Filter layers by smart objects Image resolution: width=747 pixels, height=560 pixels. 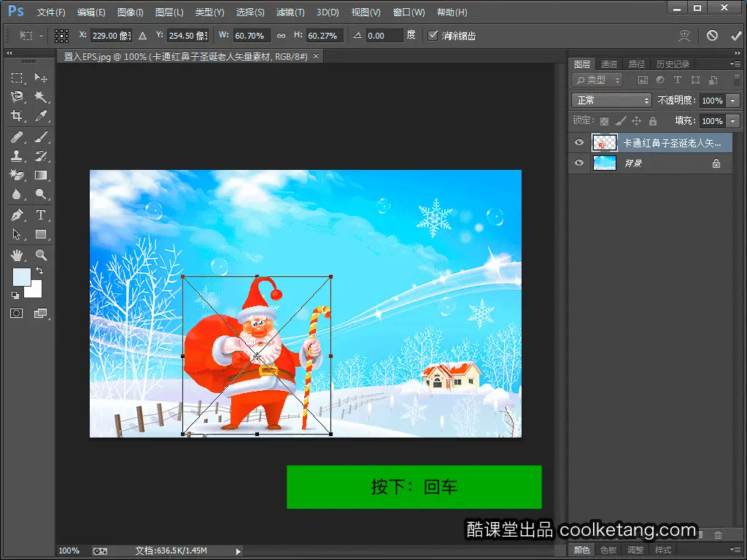713,80
